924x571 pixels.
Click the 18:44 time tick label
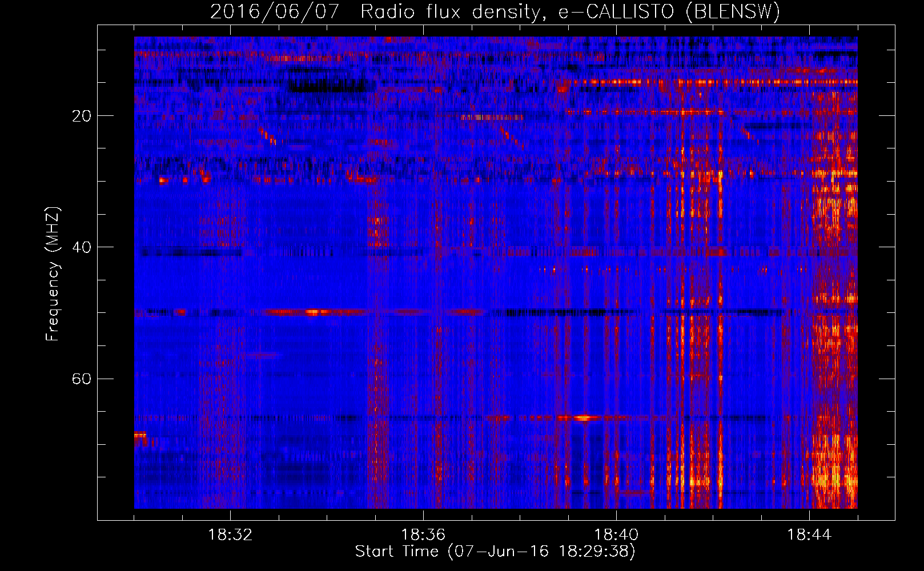[809, 535]
